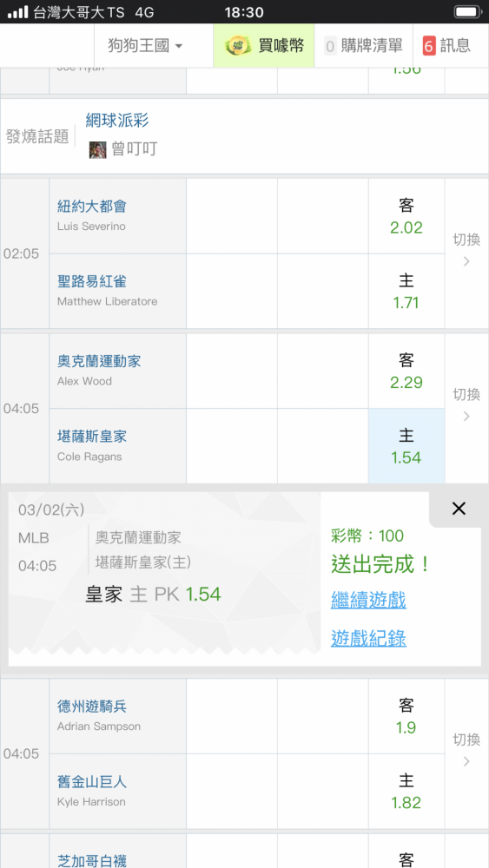Open the 訊息 notifications with red badge
The image size is (489, 868).
tap(446, 45)
